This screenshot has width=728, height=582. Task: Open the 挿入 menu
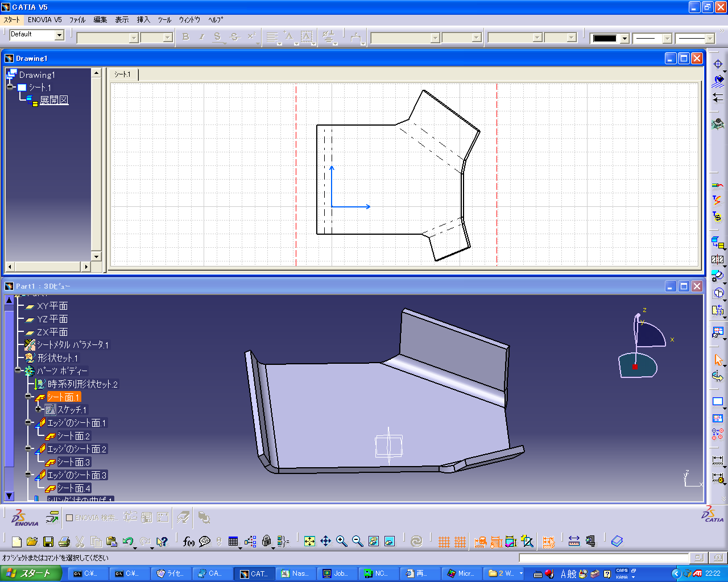point(143,19)
